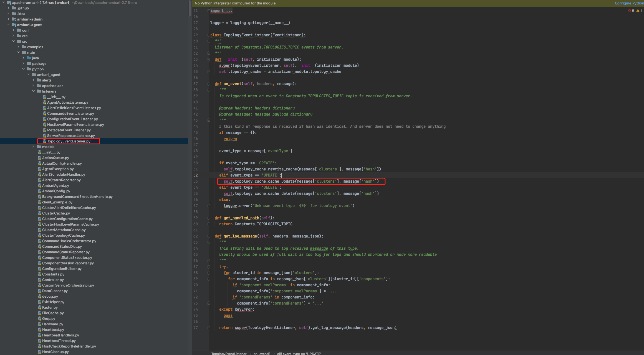
Task: Place cursor on the rewrite_cache call line
Action: coord(302,169)
